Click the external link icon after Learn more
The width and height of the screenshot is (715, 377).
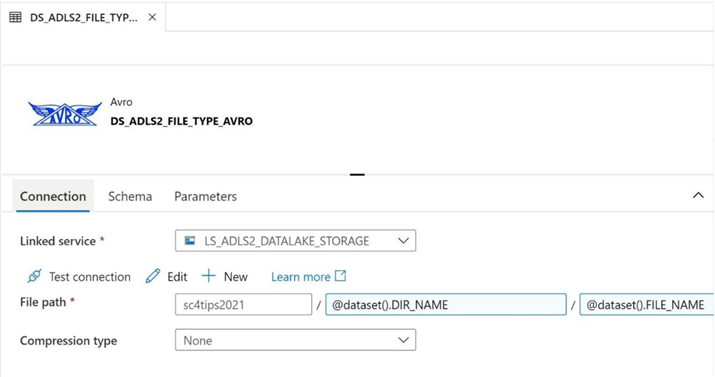pos(341,275)
